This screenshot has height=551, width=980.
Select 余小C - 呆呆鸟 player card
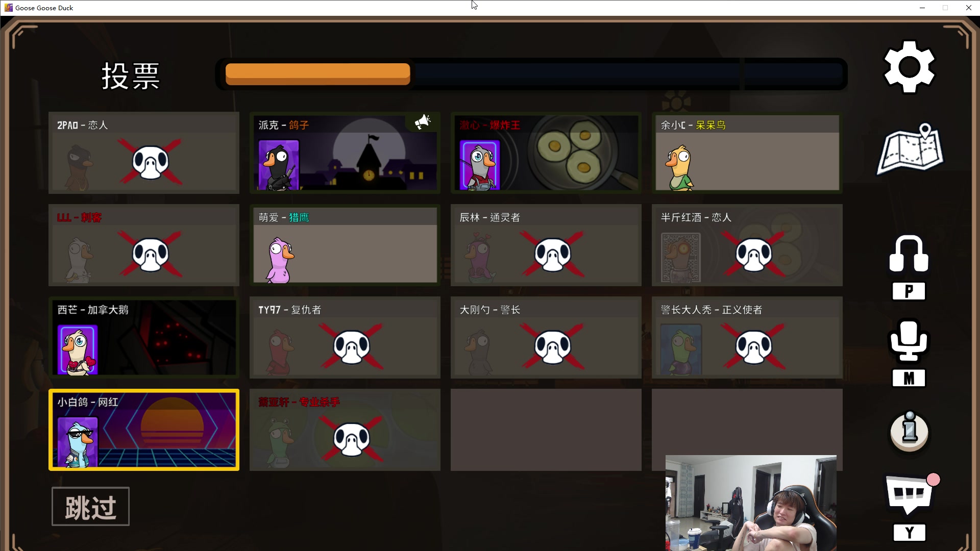[747, 153]
